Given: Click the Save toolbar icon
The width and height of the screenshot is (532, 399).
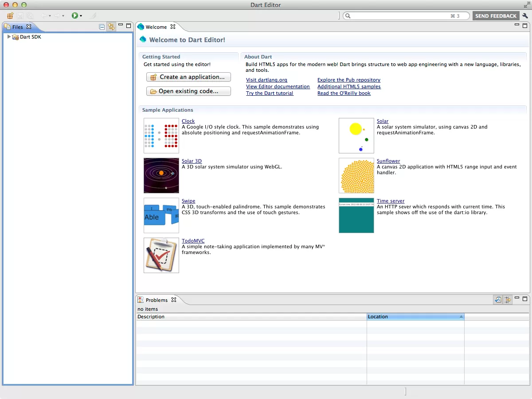Looking at the screenshot, I should coord(20,16).
